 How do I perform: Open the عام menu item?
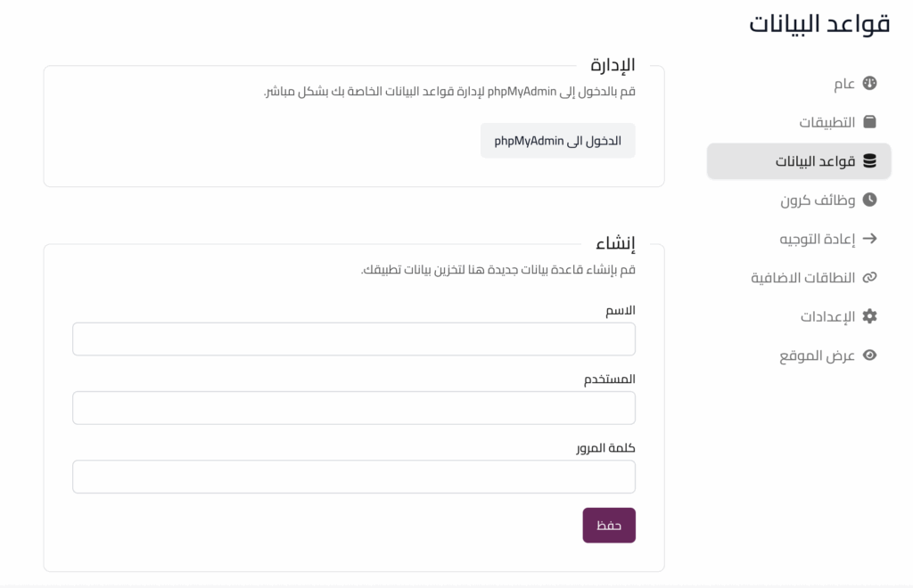pyautogui.click(x=843, y=84)
